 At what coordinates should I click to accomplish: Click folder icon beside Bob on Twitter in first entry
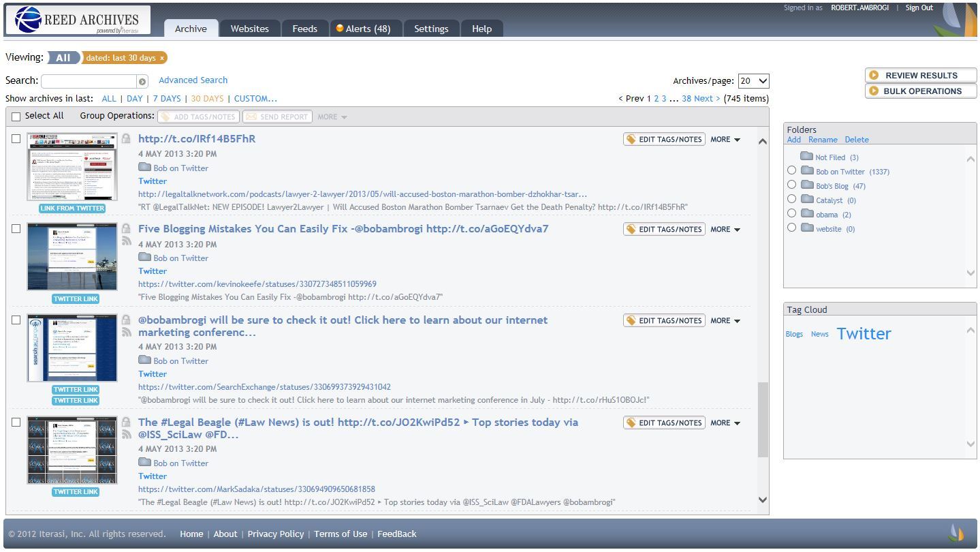(x=144, y=167)
